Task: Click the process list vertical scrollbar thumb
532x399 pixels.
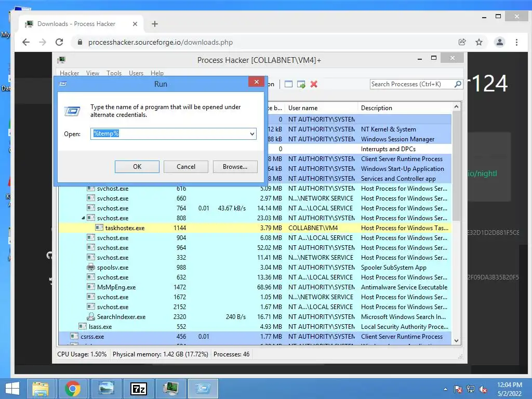Action: [456, 166]
